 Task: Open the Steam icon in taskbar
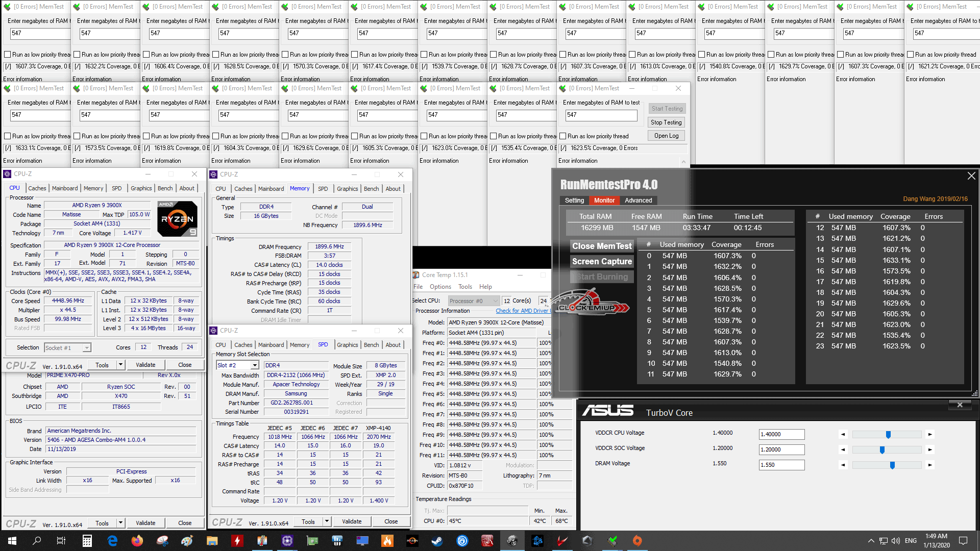437,541
